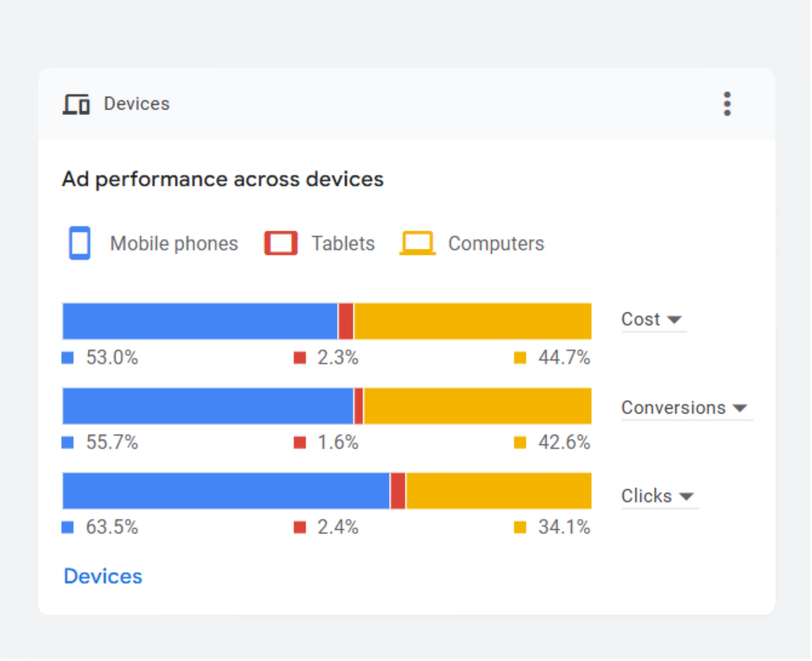Click the blue Mobile phones icon
This screenshot has height=661, width=812.
pyautogui.click(x=80, y=243)
